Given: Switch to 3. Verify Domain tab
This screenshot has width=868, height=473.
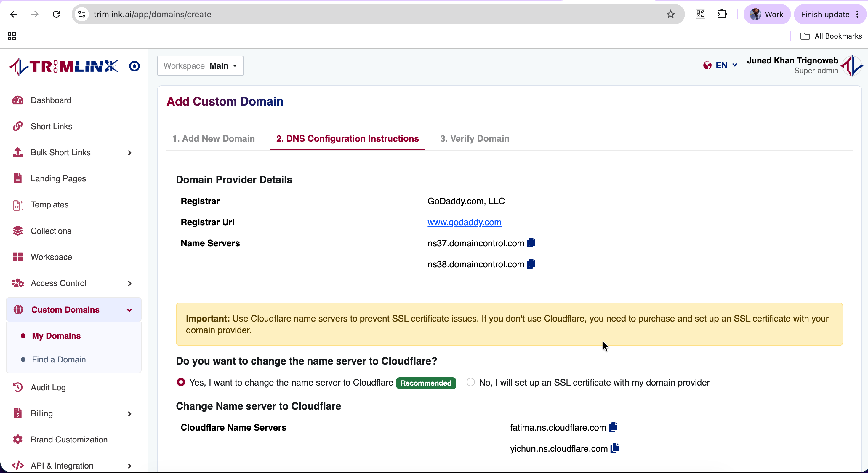Looking at the screenshot, I should coord(474,139).
